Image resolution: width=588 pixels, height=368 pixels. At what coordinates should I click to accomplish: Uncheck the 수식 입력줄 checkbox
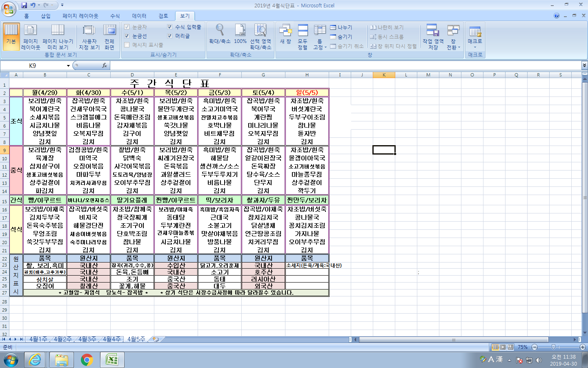[170, 27]
